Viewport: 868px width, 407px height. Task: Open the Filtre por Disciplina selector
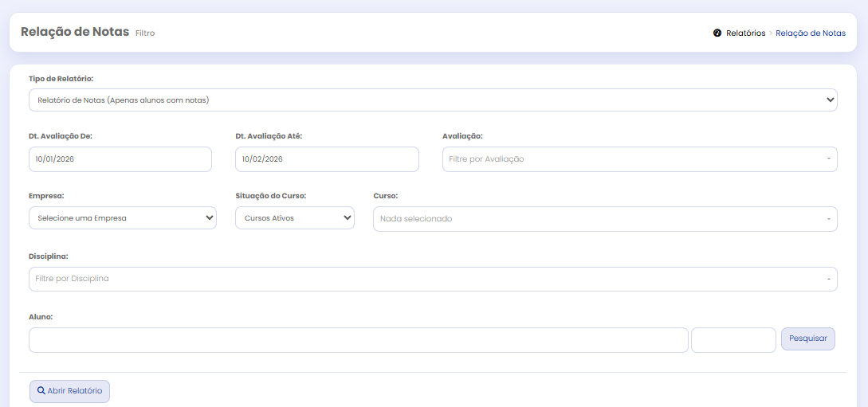(x=433, y=280)
